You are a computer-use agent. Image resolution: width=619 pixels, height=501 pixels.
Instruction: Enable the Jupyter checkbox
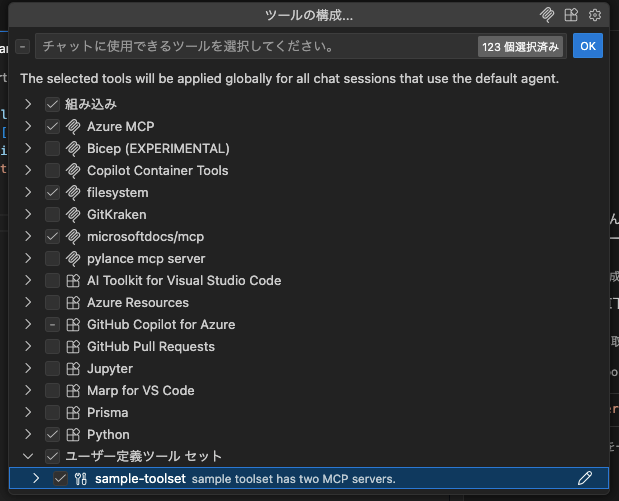point(52,369)
